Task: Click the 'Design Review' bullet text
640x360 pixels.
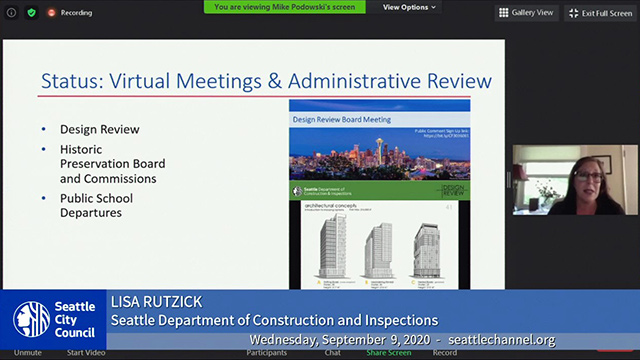Action: 100,129
